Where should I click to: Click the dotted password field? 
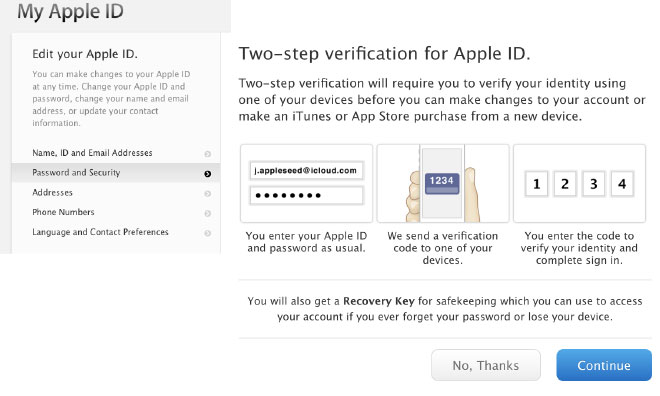pos(306,196)
